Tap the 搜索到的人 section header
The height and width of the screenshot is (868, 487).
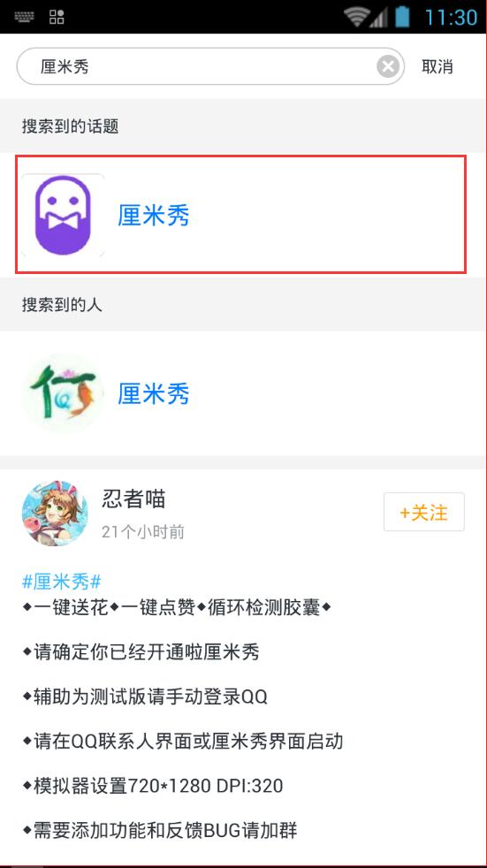click(62, 304)
